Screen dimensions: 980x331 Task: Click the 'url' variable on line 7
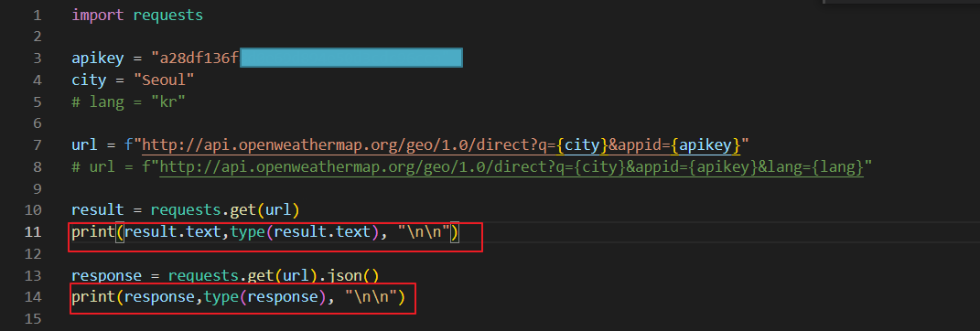[x=84, y=145]
